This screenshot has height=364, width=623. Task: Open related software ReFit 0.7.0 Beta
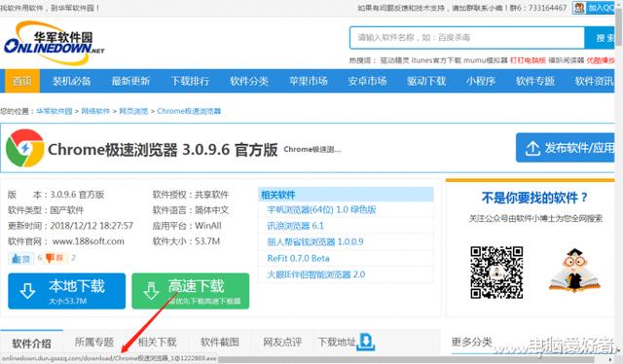click(x=298, y=258)
